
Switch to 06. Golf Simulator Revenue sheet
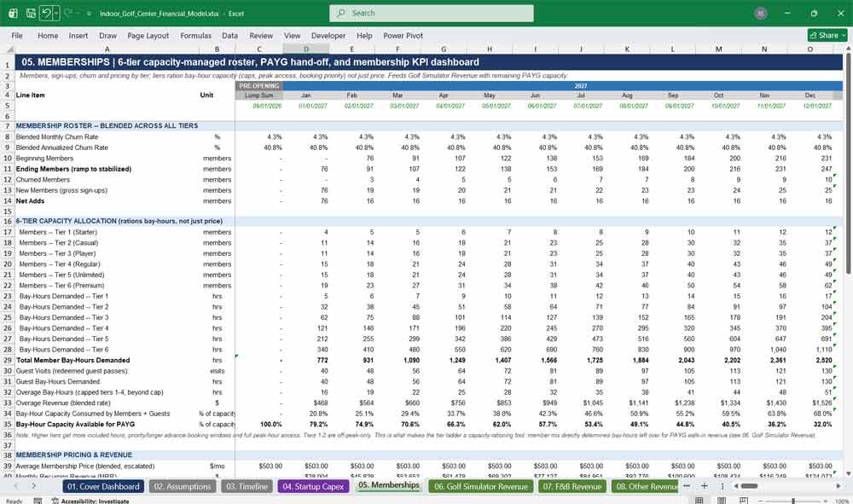(x=481, y=486)
